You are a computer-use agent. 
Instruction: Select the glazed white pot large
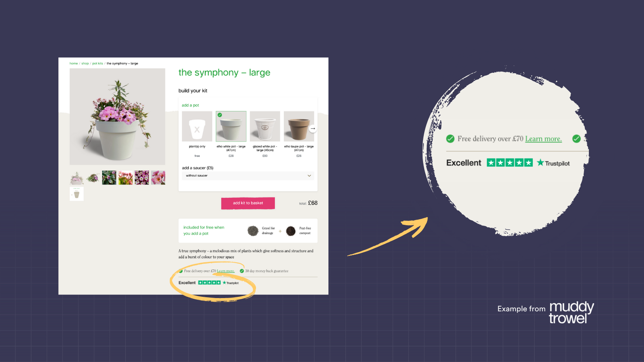265,126
